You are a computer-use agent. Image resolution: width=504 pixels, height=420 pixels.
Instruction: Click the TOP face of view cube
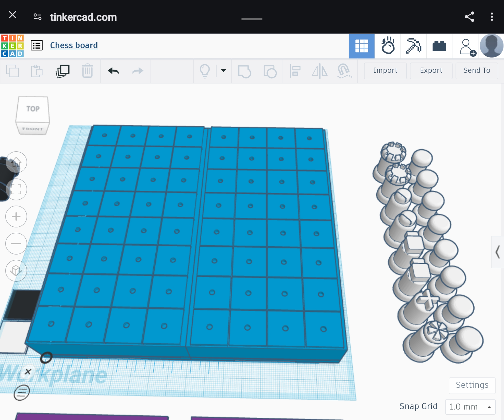(33, 109)
